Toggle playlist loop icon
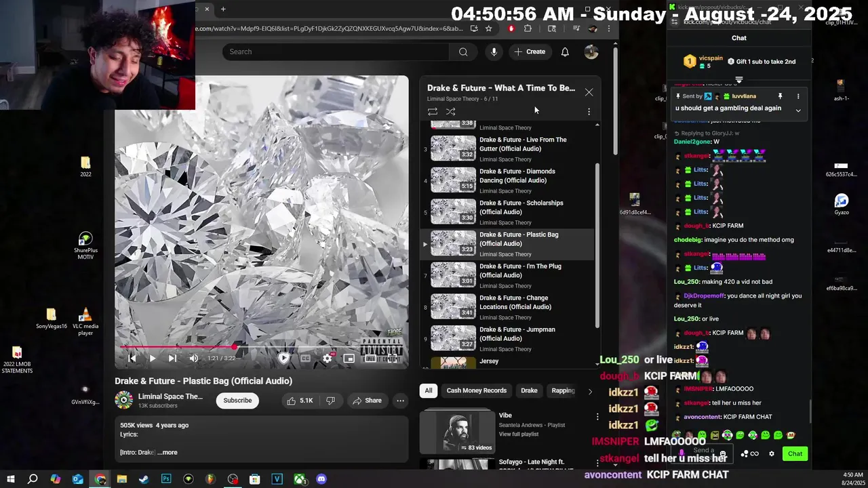This screenshot has width=868, height=488. [433, 111]
